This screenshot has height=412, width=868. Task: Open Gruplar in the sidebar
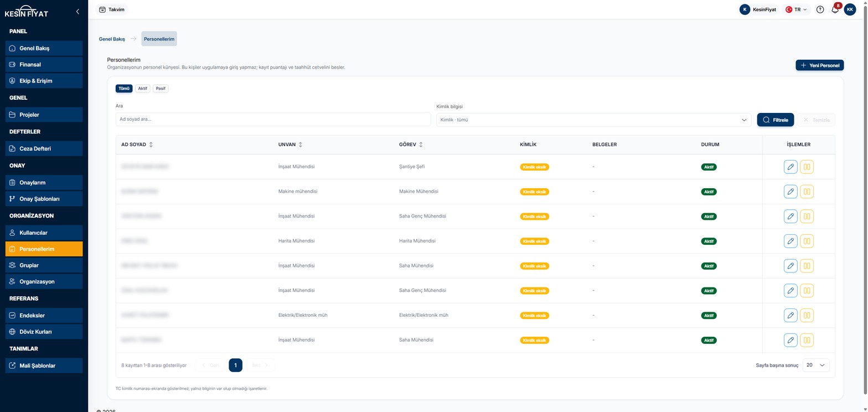[x=44, y=265]
